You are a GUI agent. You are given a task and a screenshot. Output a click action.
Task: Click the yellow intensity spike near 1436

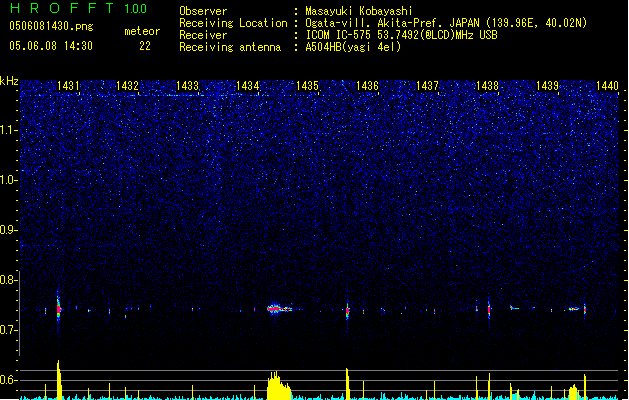[x=347, y=384]
